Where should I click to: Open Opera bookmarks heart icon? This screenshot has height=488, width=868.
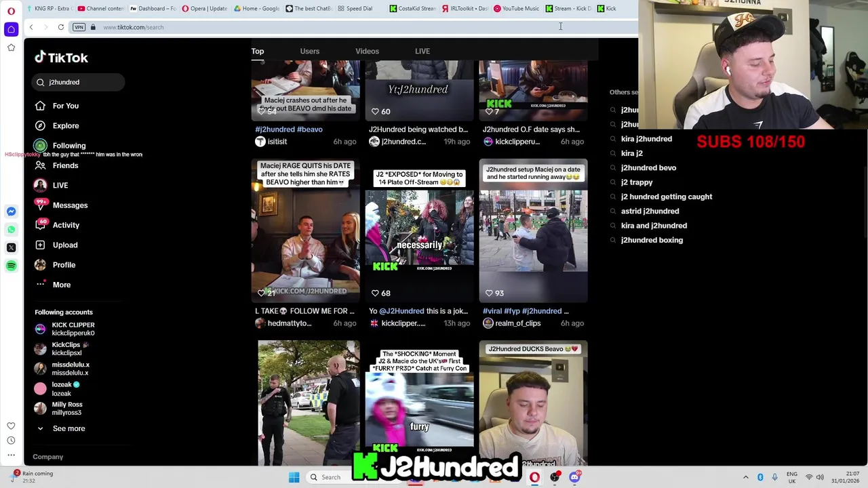click(11, 426)
